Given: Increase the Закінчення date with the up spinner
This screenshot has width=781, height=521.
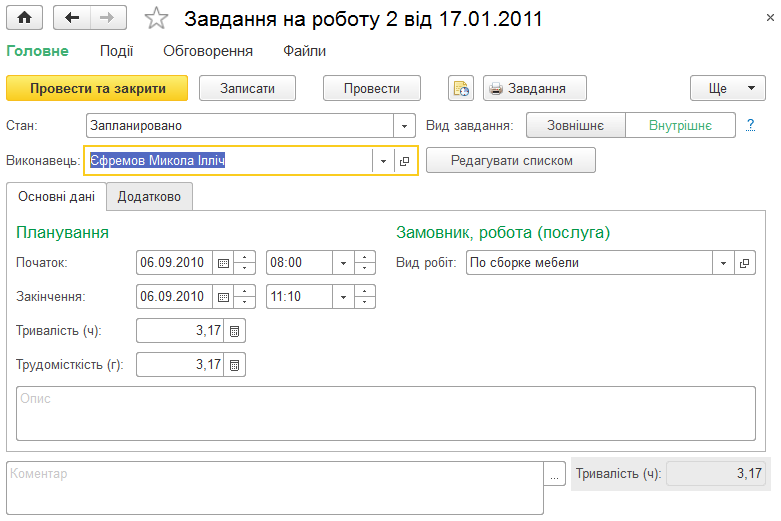Looking at the screenshot, I should coord(245,291).
